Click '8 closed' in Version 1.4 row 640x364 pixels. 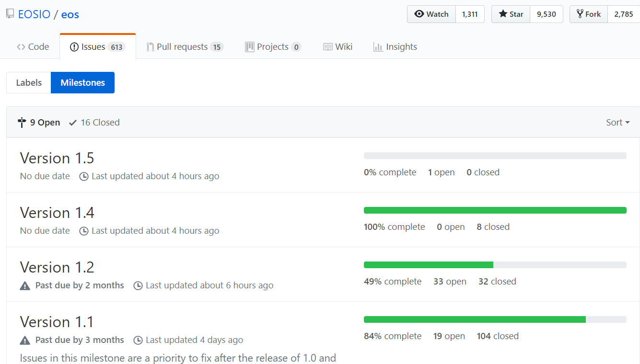[x=493, y=227]
